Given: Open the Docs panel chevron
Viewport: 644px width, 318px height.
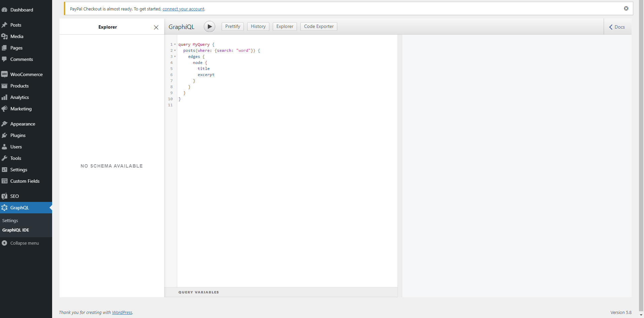Looking at the screenshot, I should 611,27.
